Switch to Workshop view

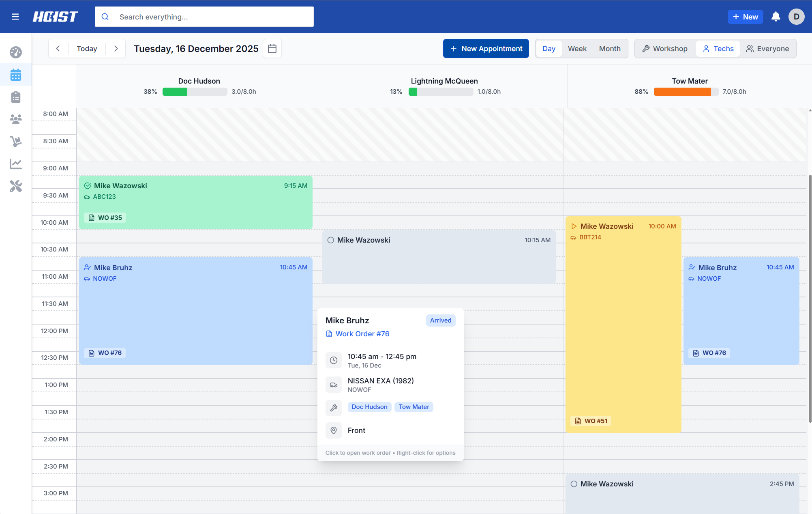pos(664,48)
